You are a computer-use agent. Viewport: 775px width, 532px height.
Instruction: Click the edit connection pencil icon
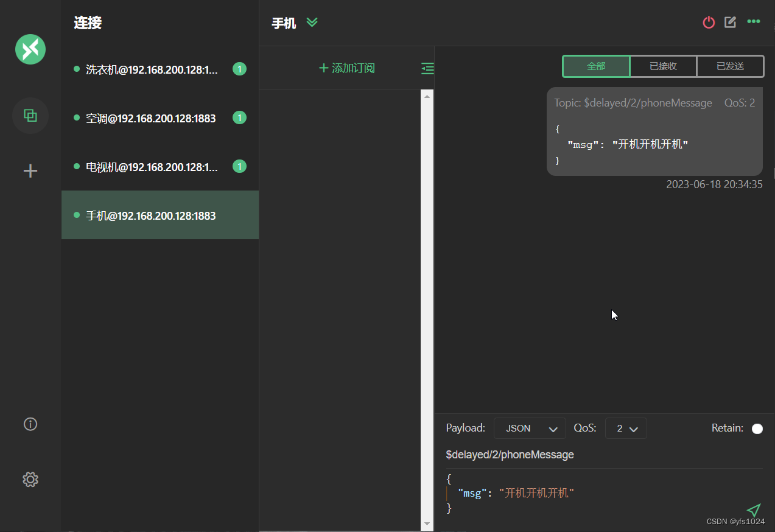[731, 22]
